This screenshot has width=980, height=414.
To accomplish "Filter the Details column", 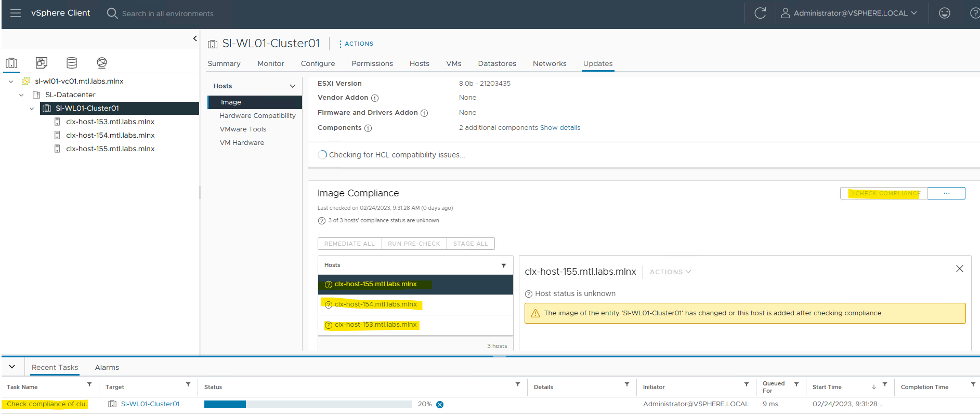I will (627, 384).
